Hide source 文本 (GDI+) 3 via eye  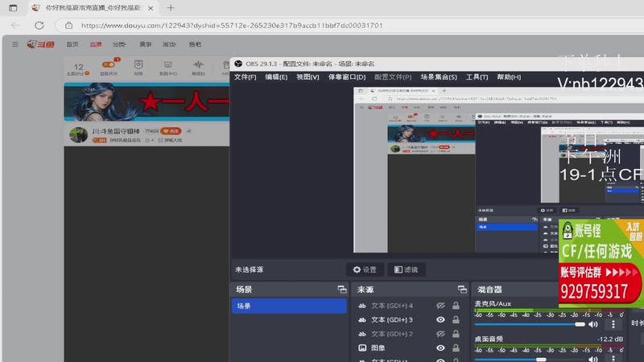[x=440, y=319]
